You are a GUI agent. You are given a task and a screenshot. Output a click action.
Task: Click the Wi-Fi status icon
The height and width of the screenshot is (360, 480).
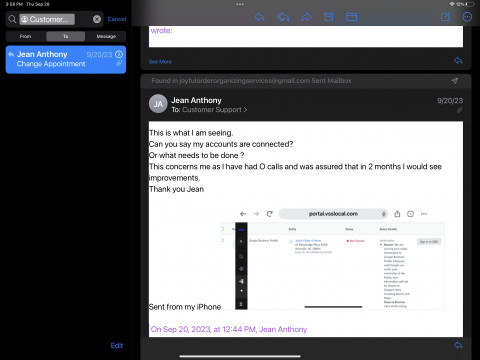[x=452, y=4]
